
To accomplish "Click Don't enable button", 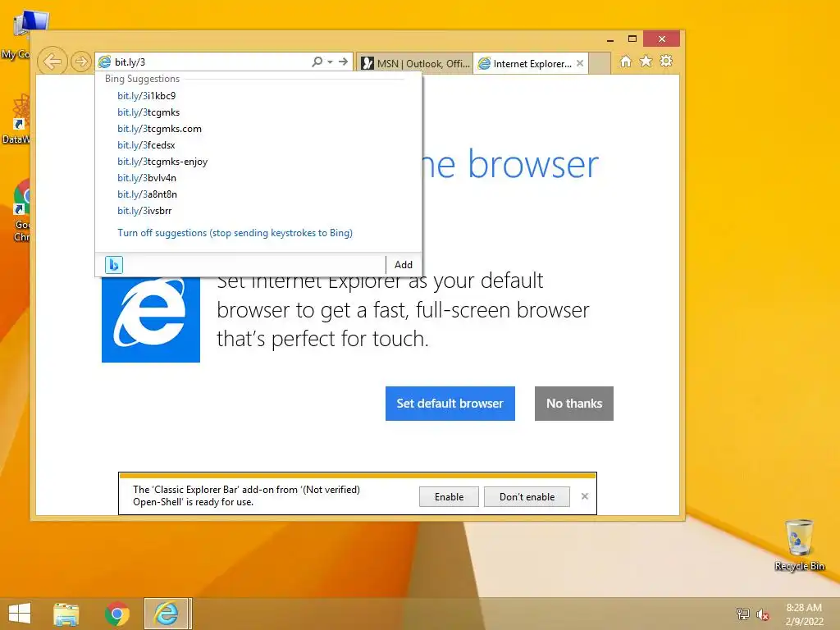I will 527,497.
